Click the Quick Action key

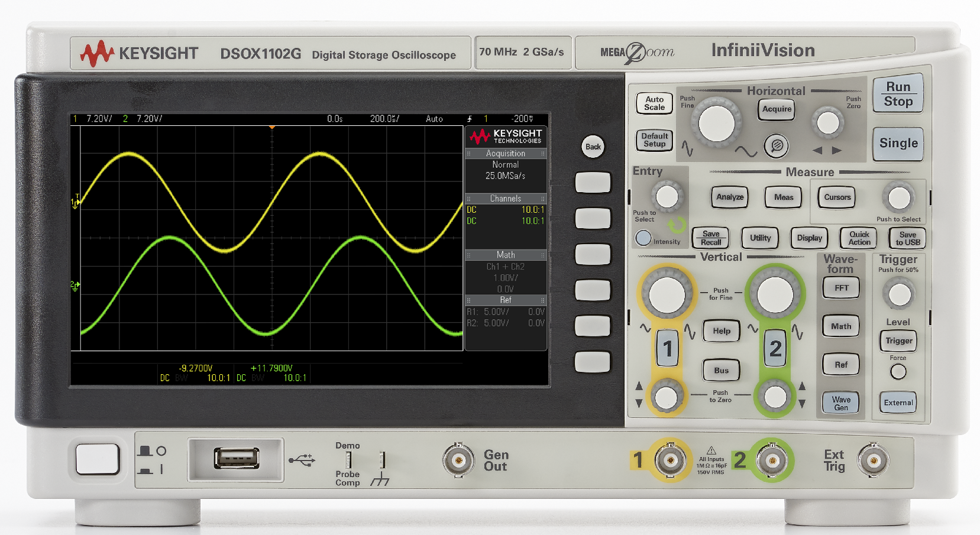(859, 238)
